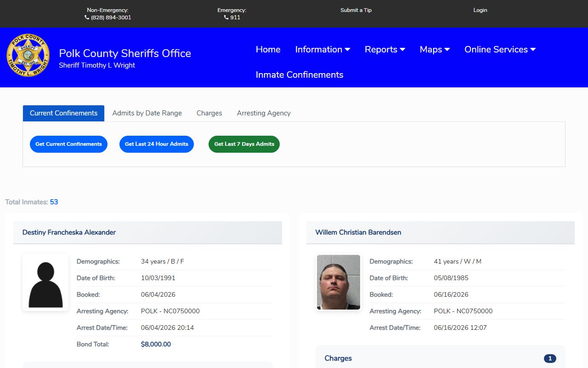Open the Online Services dropdown menu
Image resolution: width=588 pixels, height=368 pixels.
click(x=500, y=49)
